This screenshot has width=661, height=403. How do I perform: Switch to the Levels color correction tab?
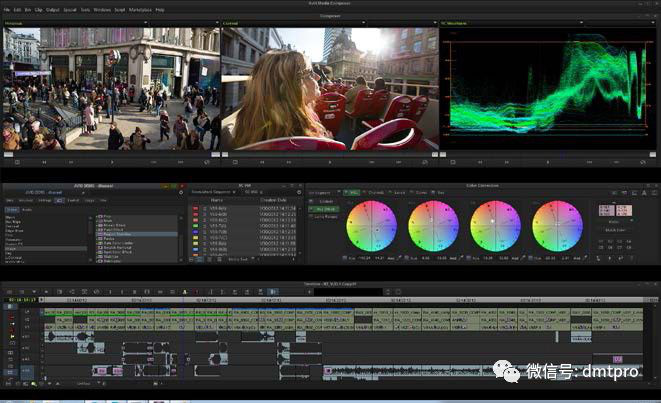(x=399, y=193)
